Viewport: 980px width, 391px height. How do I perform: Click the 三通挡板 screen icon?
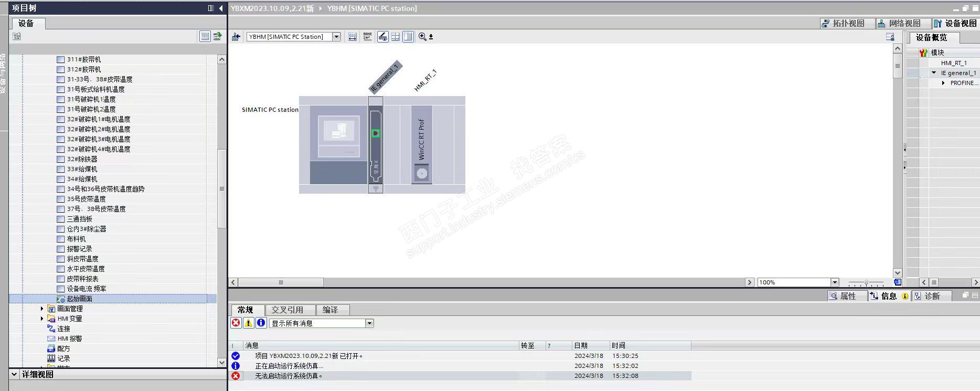(x=60, y=219)
